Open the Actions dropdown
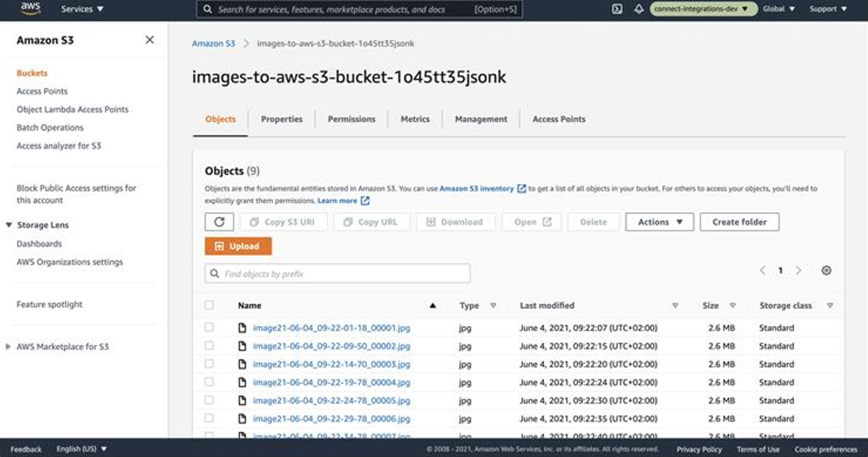This screenshot has width=868, height=457. click(659, 222)
